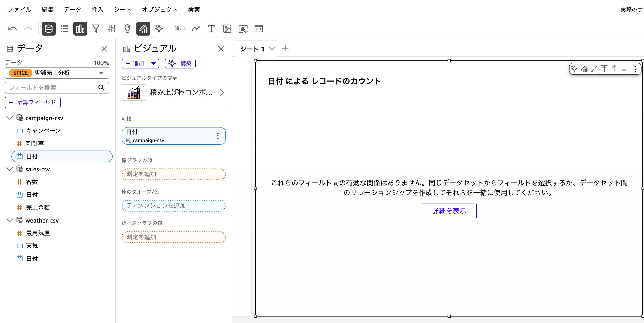Viewport: 644px width, 323px height.
Task: Add a line chart visual icon
Action: 196,29
